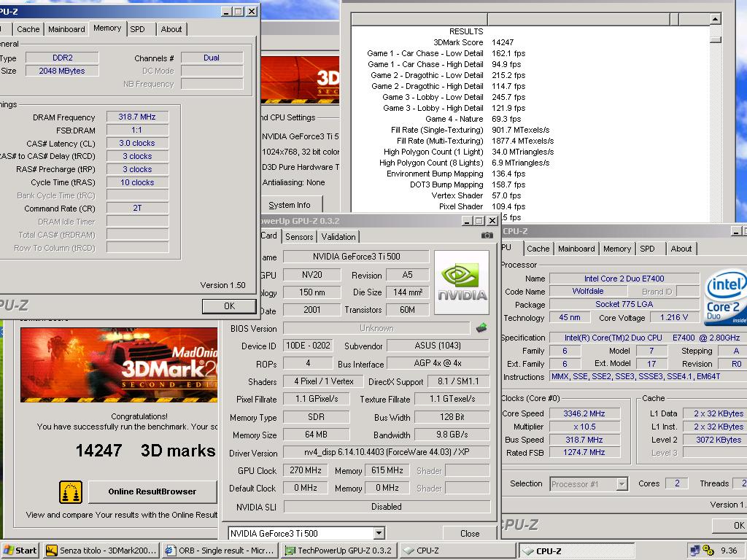This screenshot has width=747, height=560.
Task: Open Cache tab in memory CPU-Z window
Action: pos(28,29)
